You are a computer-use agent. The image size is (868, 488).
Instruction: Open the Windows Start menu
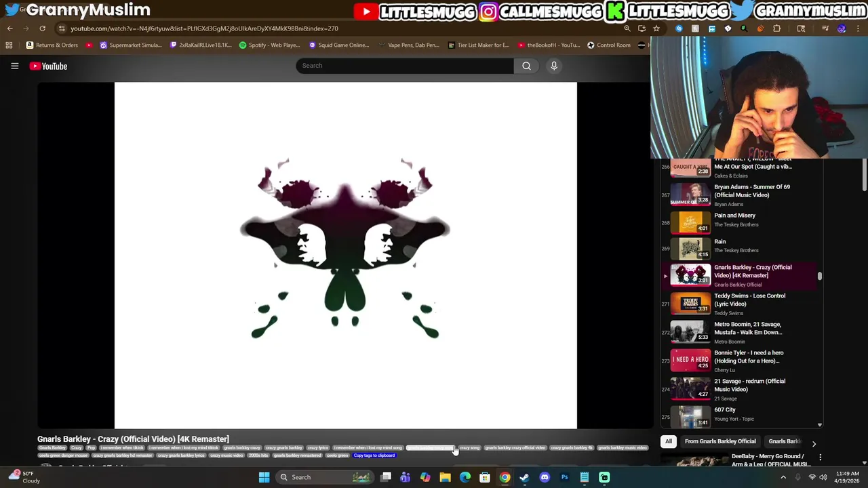[x=264, y=477]
